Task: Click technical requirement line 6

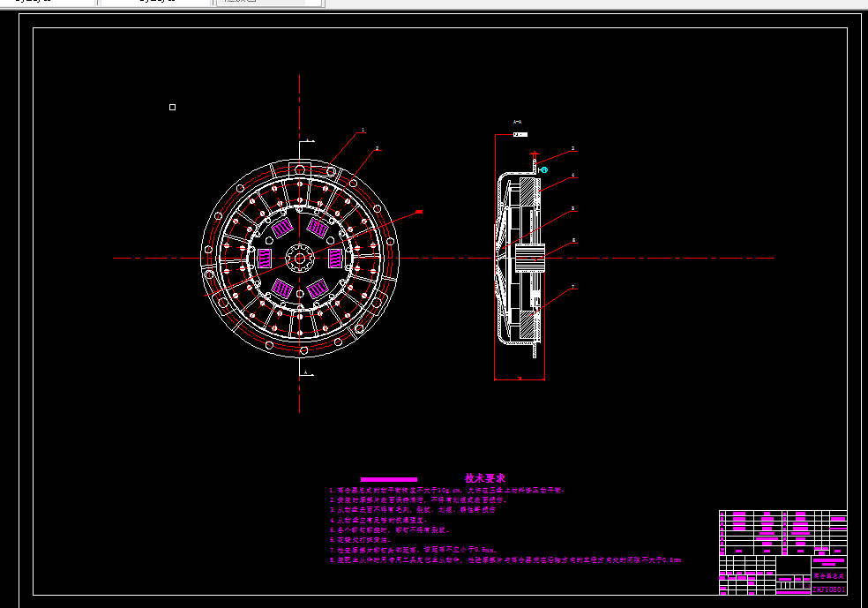Action: 361,540
